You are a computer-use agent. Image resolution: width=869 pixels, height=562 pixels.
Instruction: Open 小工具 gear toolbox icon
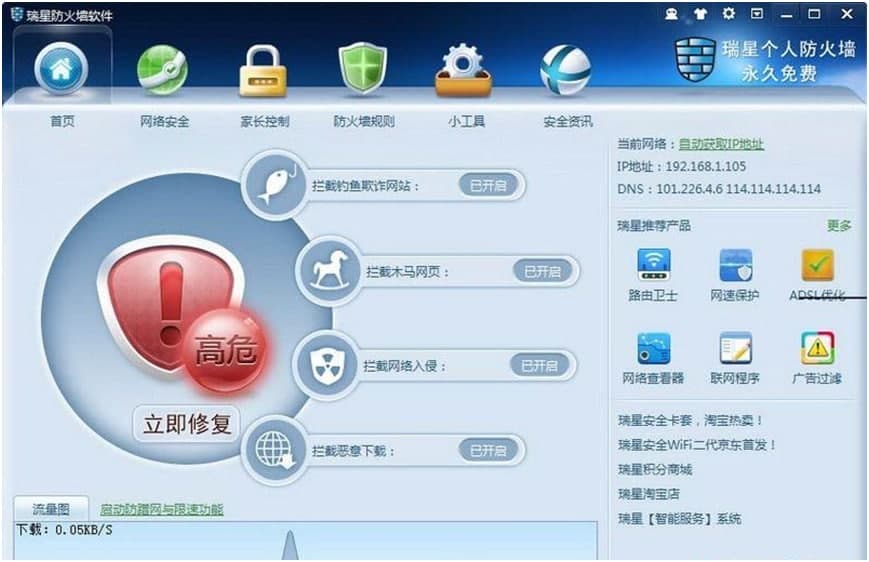463,70
